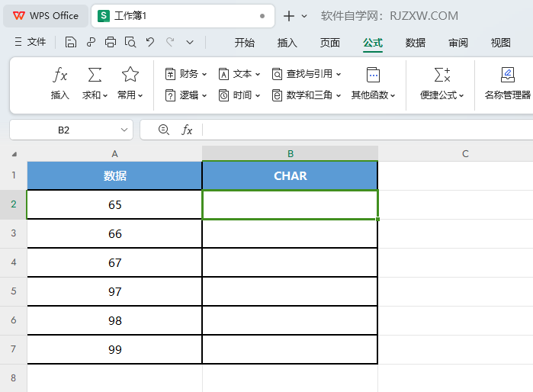Open the 逻辑 logical functions menu
The width and height of the screenshot is (533, 392).
click(x=185, y=95)
